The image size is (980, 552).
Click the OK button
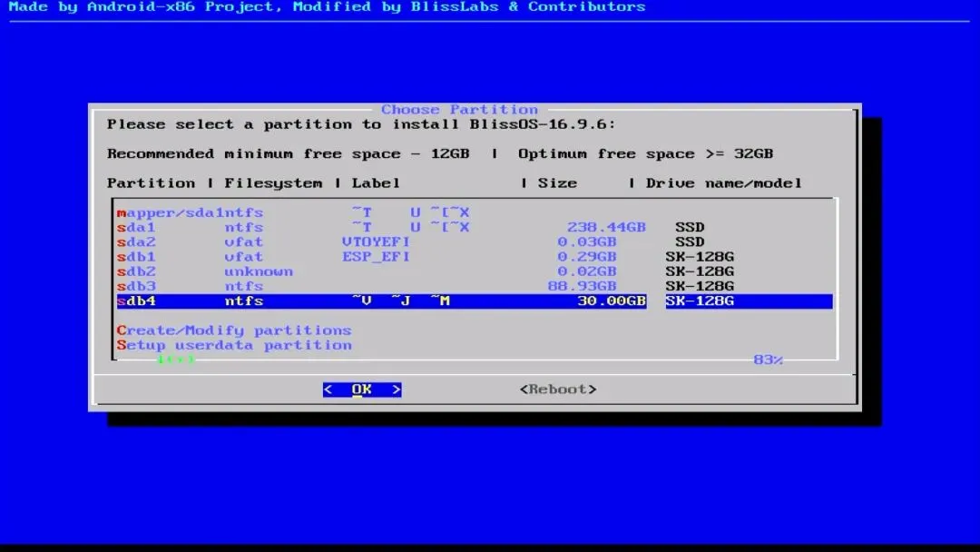coord(362,389)
